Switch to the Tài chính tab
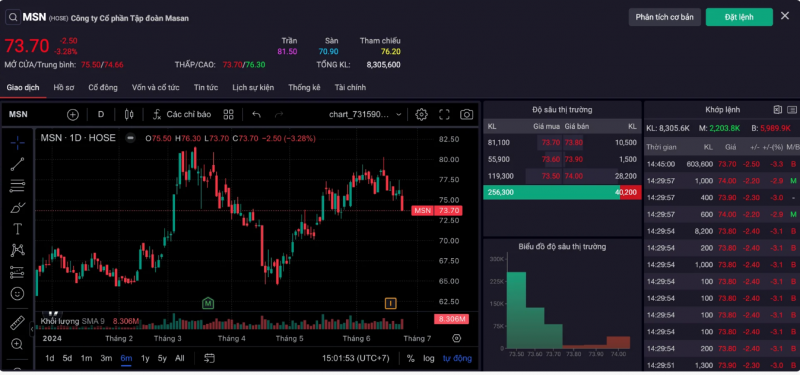Image resolution: width=800 pixels, height=375 pixels. 350,87
